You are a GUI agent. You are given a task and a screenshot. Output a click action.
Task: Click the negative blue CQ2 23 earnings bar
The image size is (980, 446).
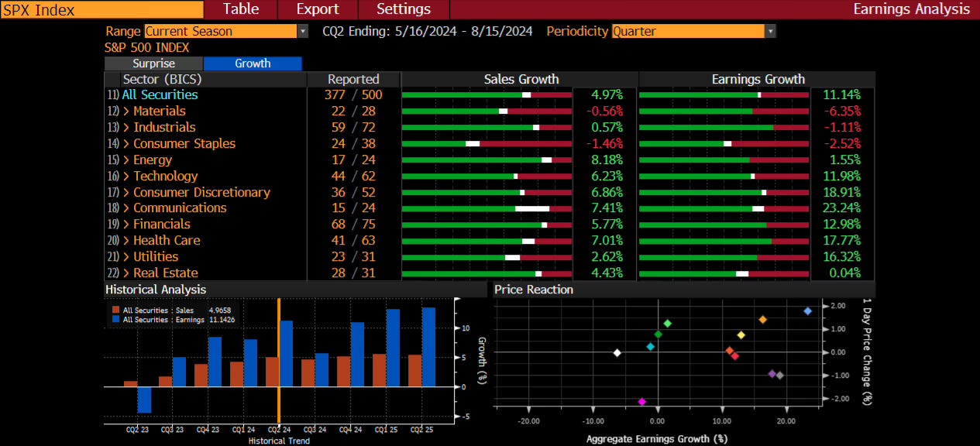[144, 400]
